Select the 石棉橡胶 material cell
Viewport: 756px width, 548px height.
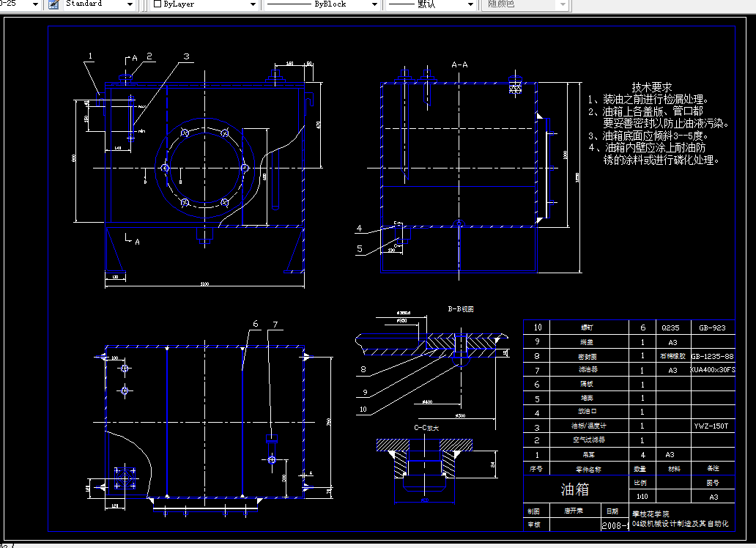coord(672,356)
